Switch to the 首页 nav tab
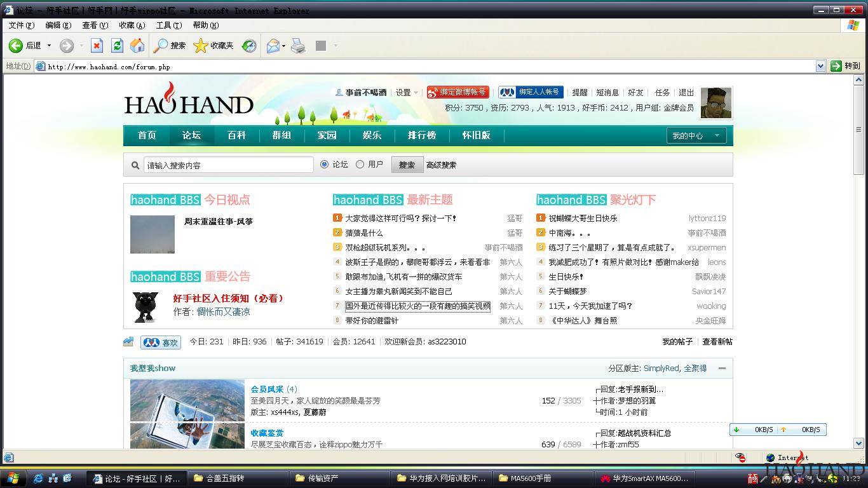The height and width of the screenshot is (488, 868). pos(147,135)
